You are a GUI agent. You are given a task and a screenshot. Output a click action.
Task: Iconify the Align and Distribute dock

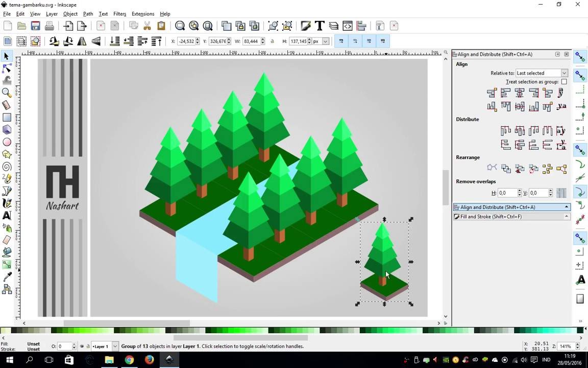[557, 54]
